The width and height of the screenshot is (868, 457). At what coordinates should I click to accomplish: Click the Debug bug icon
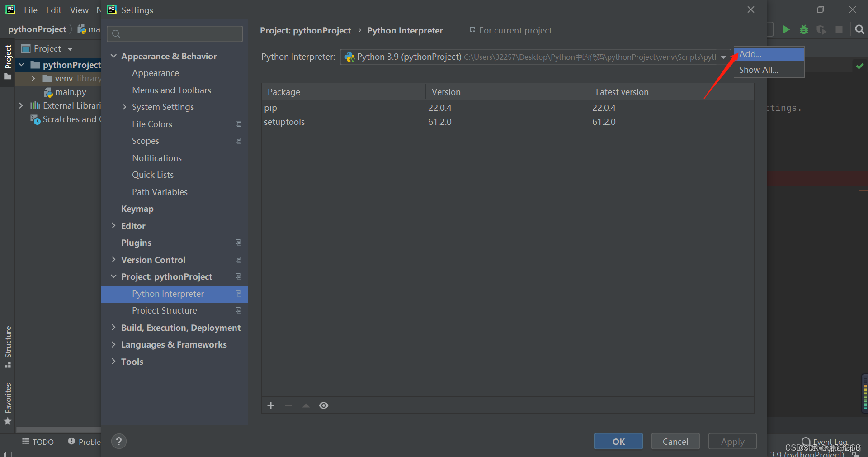pyautogui.click(x=804, y=29)
